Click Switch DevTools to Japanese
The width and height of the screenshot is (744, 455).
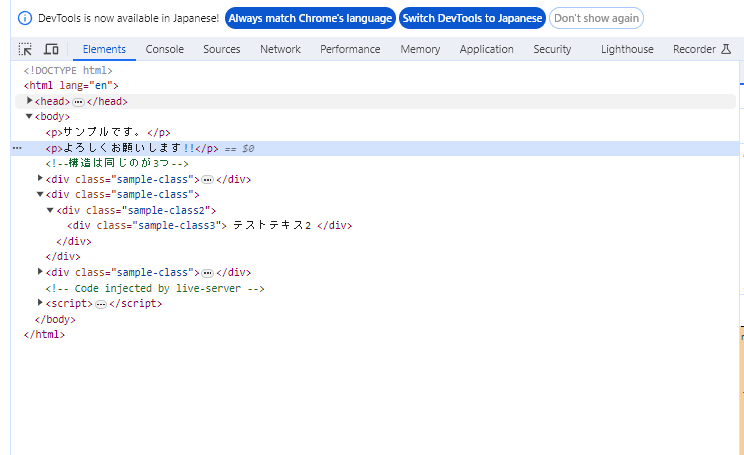[472, 18]
